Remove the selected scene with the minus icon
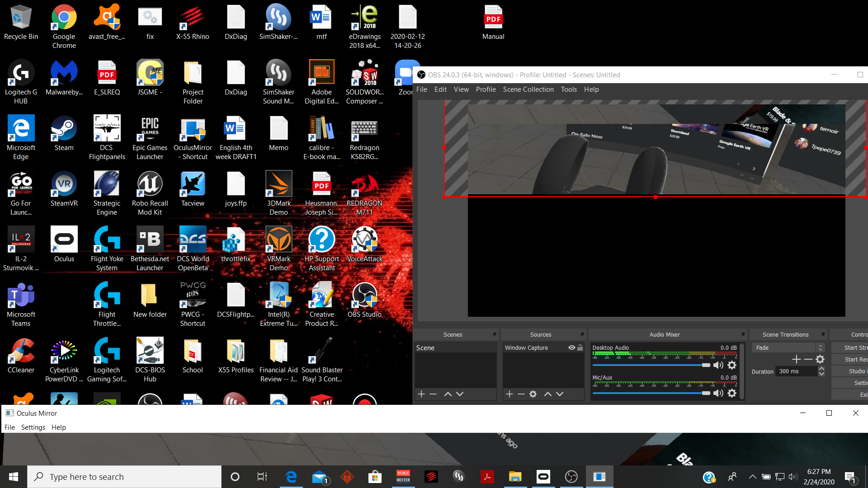This screenshot has width=868, height=488. tap(433, 394)
